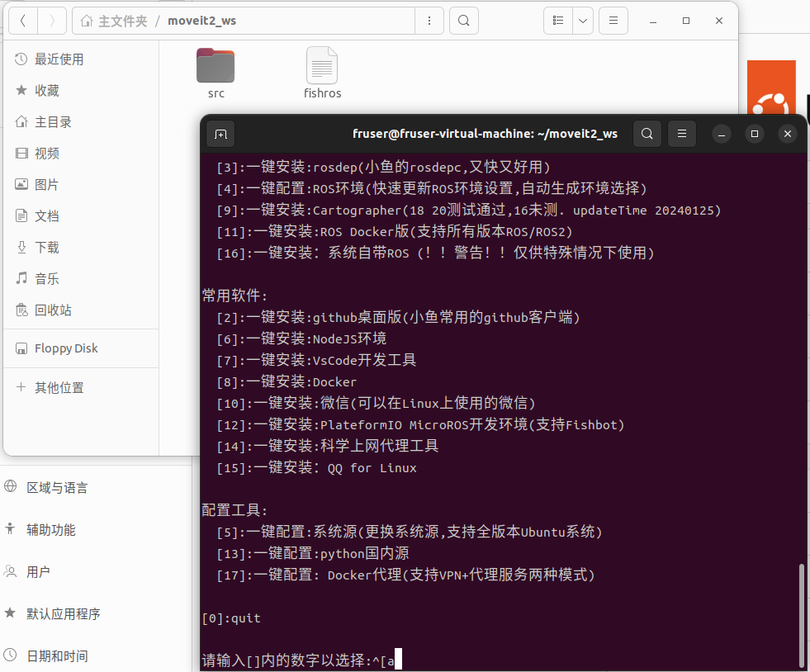Open Accessibility (辅助功能) settings

(x=96, y=529)
